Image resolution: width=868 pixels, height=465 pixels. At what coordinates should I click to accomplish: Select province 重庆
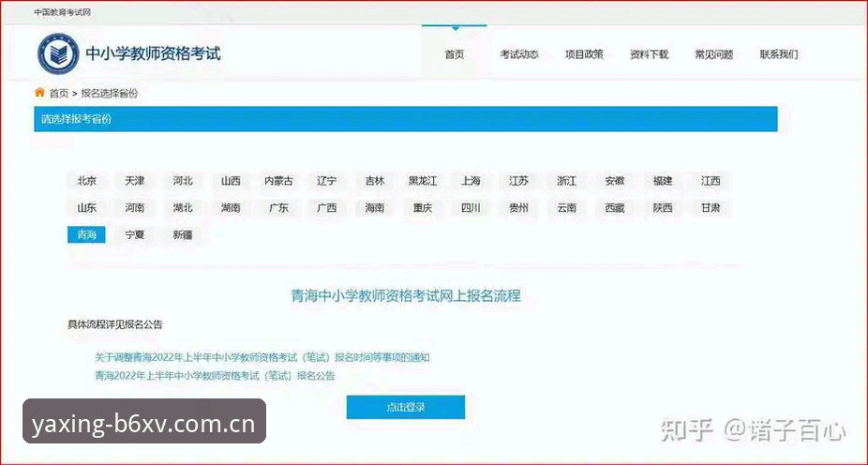pos(423,208)
